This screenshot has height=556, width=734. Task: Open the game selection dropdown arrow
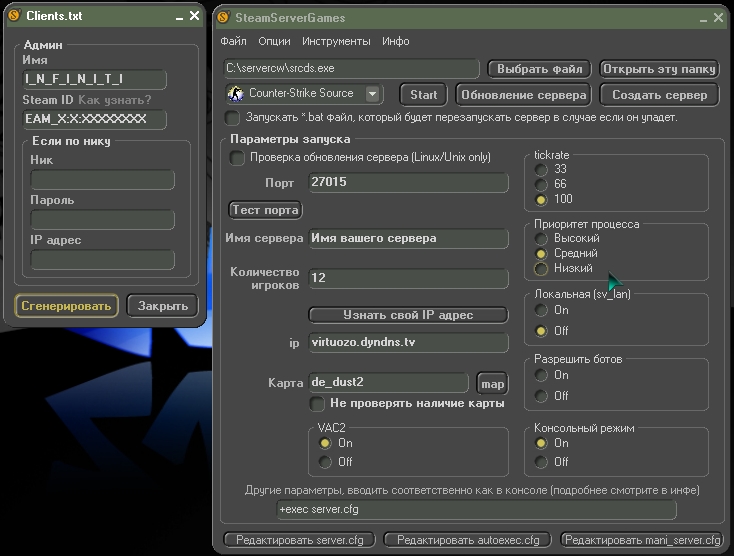373,94
